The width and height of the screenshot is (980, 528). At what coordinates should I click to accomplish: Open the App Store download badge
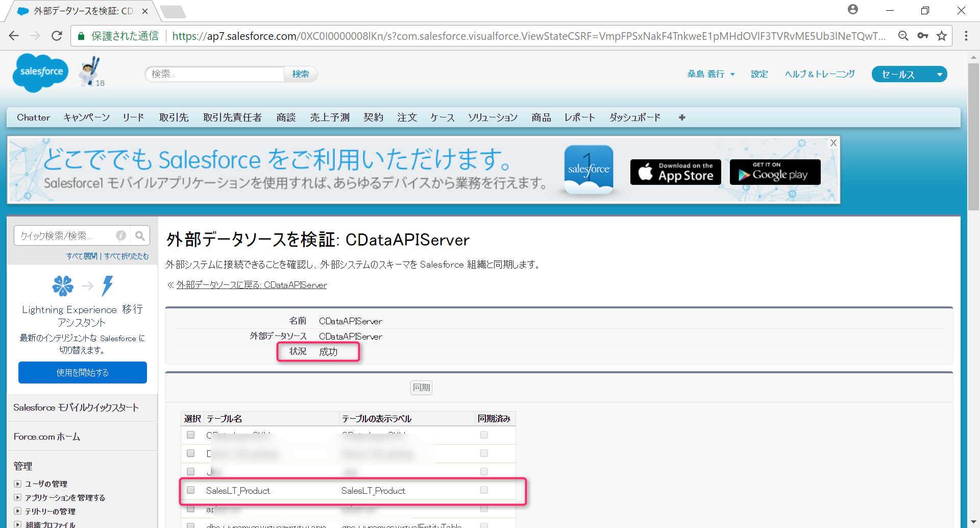675,172
